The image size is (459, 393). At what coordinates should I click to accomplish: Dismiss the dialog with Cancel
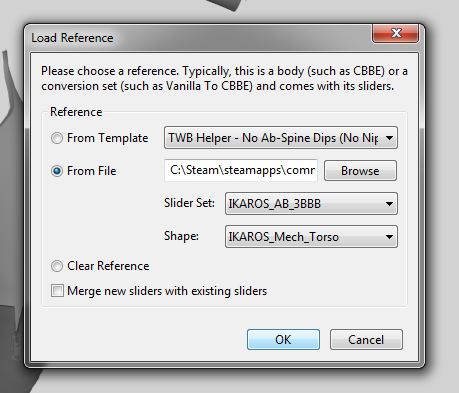[x=366, y=340]
